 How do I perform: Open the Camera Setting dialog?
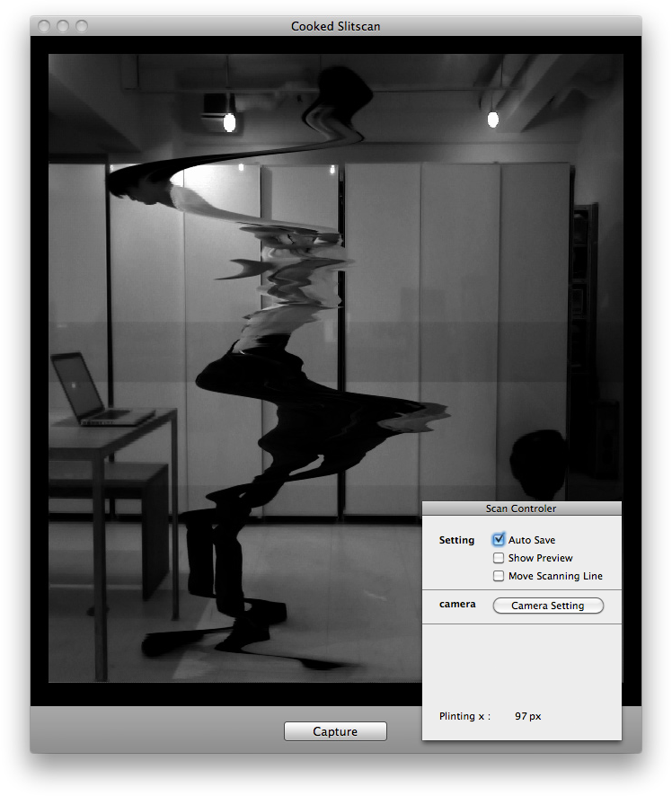pos(548,606)
